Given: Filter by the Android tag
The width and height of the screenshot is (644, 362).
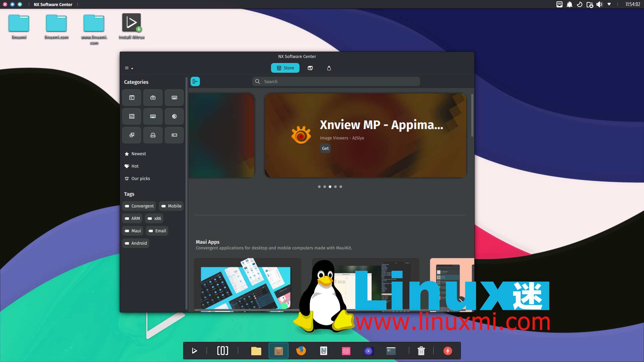Looking at the screenshot, I should coord(136,243).
